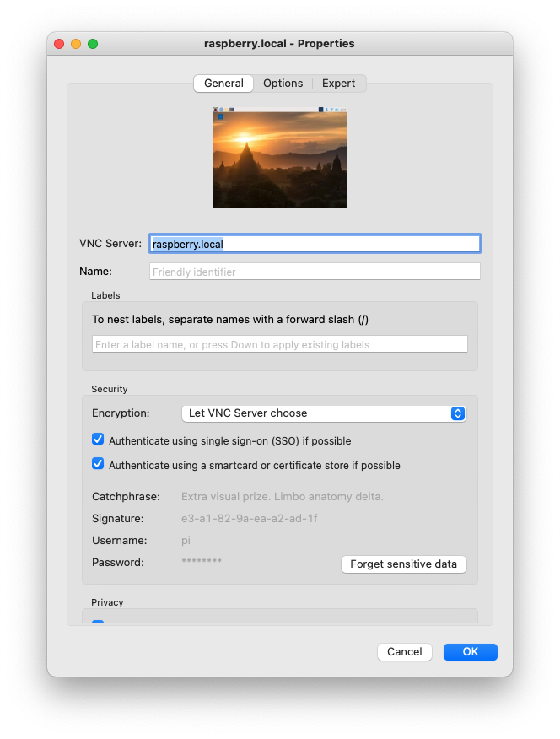Click the red close window button
The image size is (560, 739).
pyautogui.click(x=59, y=44)
